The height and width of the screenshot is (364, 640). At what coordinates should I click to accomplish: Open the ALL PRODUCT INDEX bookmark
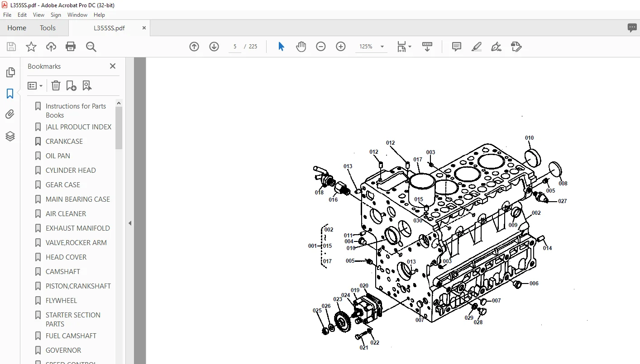(78, 127)
